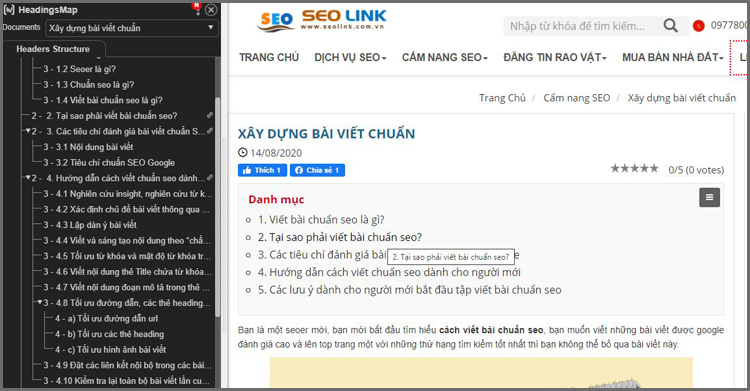This screenshot has height=391, width=750.
Task: Select heading 4.6 Viết nội dung thẻ Title
Action: tap(127, 272)
